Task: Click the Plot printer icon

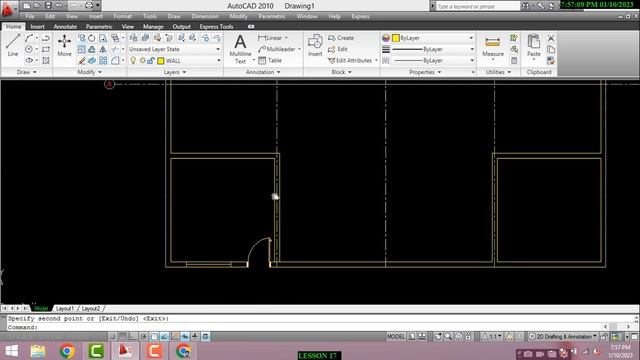Action: (x=89, y=6)
